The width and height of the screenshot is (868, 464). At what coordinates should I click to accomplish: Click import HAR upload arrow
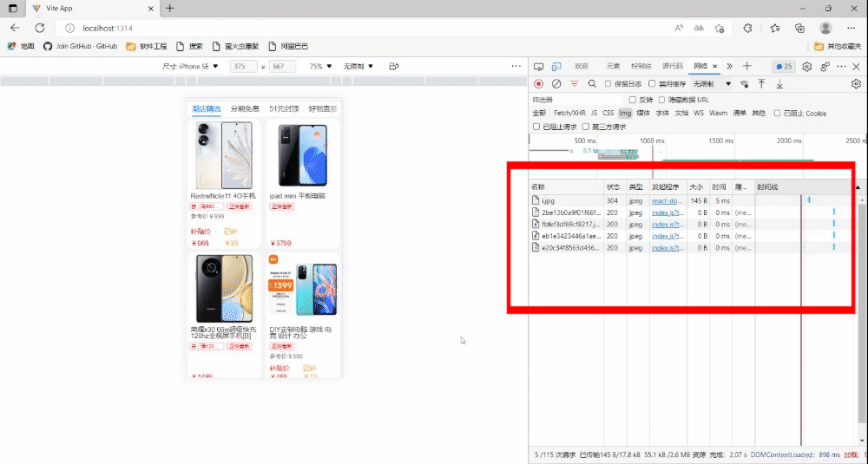pos(762,84)
